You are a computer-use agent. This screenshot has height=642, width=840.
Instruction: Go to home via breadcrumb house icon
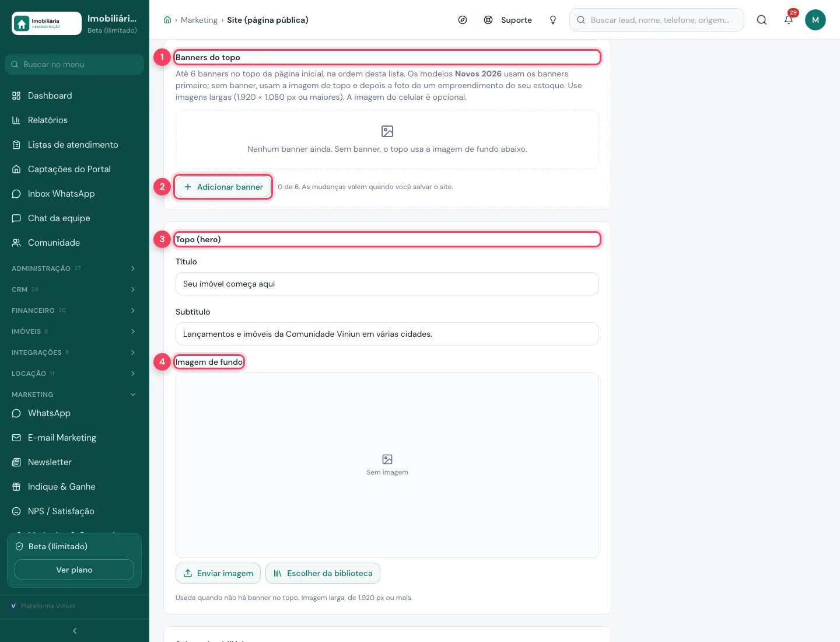(x=167, y=20)
